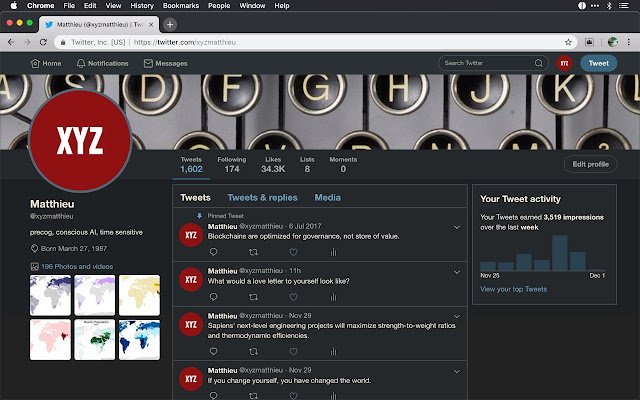
Task: Open the green world map photo
Action: (x=95, y=340)
